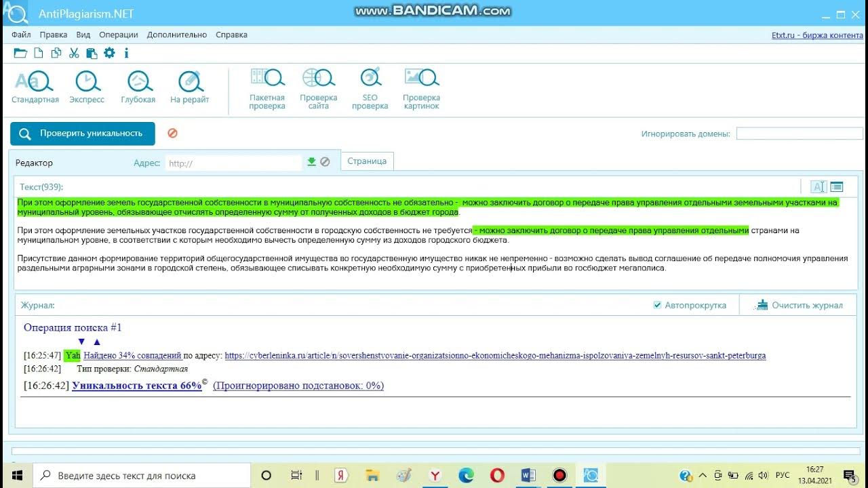868x488 pixels.
Task: Open the cyberleninka.ru source link
Action: (495, 355)
